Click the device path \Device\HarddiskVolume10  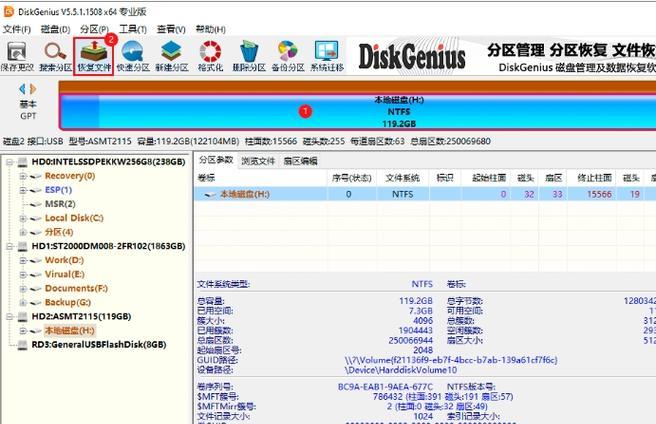pyautogui.click(x=401, y=370)
